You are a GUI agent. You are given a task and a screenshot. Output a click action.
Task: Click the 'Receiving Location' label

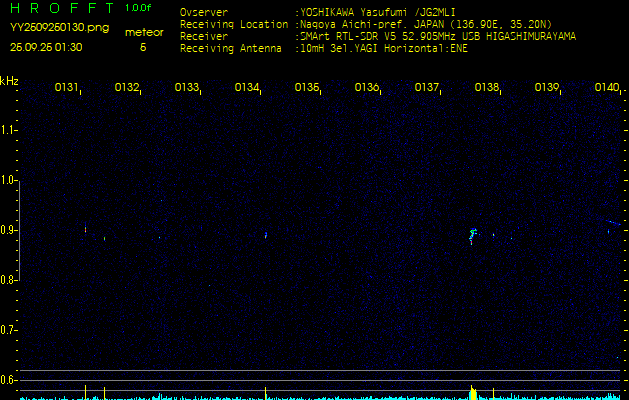tap(234, 24)
